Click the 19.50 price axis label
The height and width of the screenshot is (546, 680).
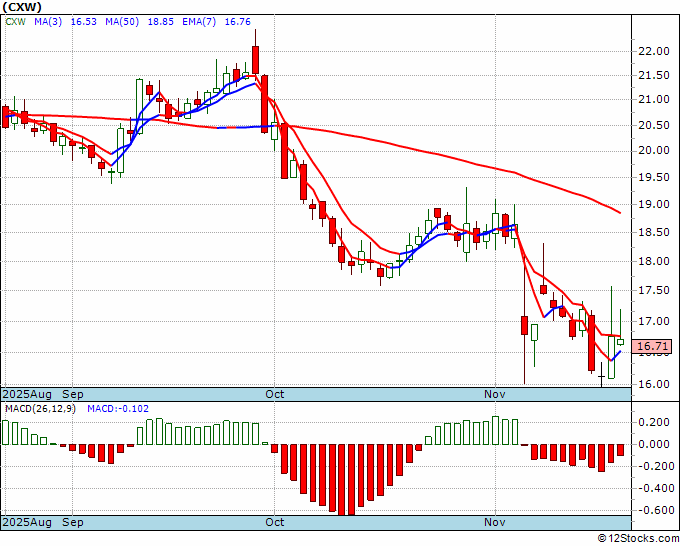(654, 177)
